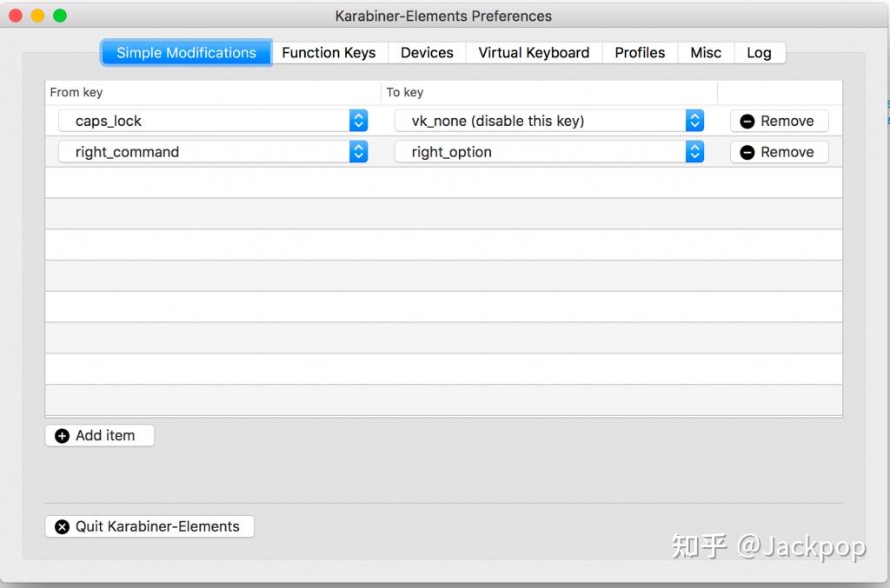
Task: Minimize the preferences window with yellow button
Action: pyautogui.click(x=38, y=16)
